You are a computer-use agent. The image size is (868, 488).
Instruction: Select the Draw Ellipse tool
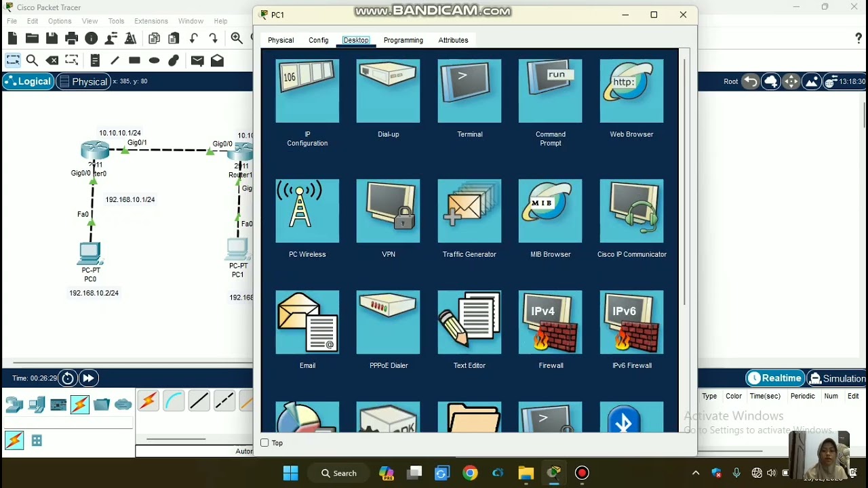[x=154, y=60]
